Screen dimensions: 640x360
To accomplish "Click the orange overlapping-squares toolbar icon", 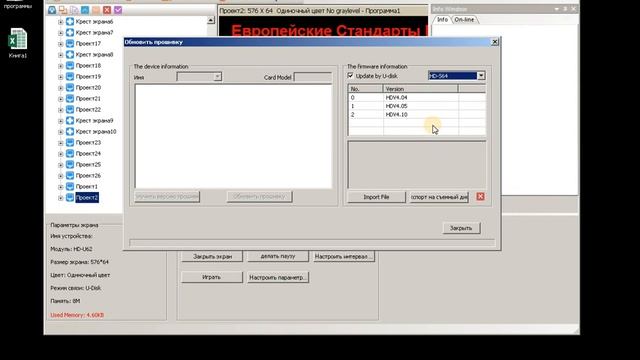I will [x=63, y=10].
